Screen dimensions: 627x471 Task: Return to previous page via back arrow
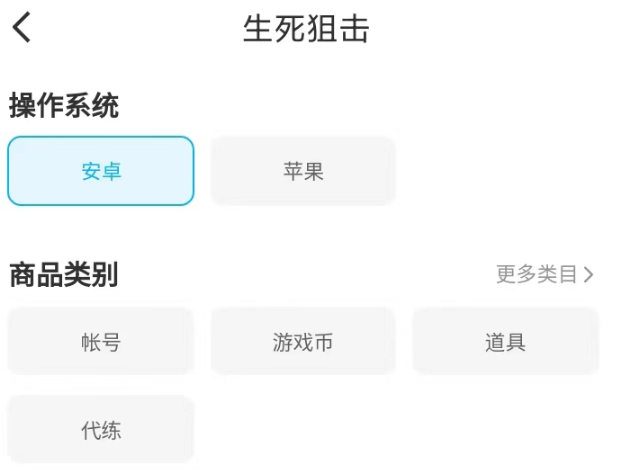point(22,28)
